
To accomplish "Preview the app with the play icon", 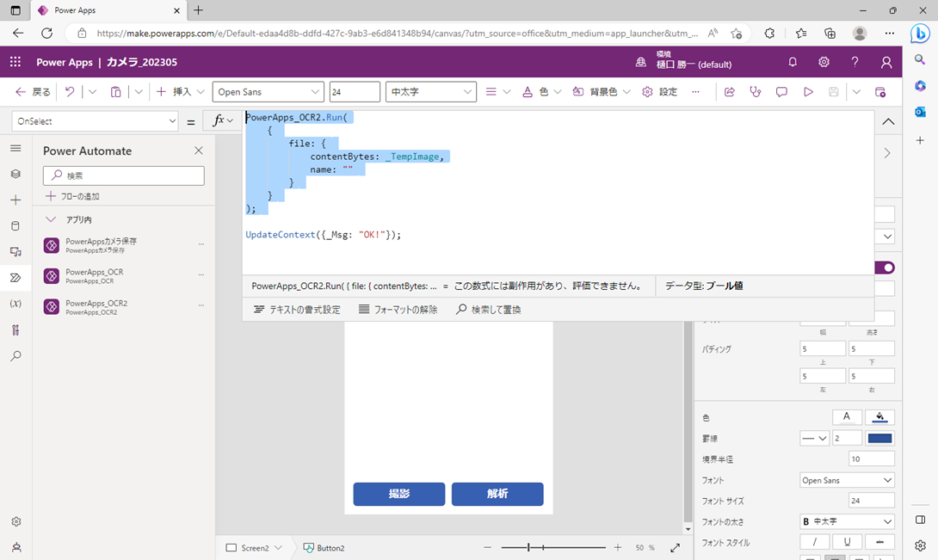I will tap(808, 91).
